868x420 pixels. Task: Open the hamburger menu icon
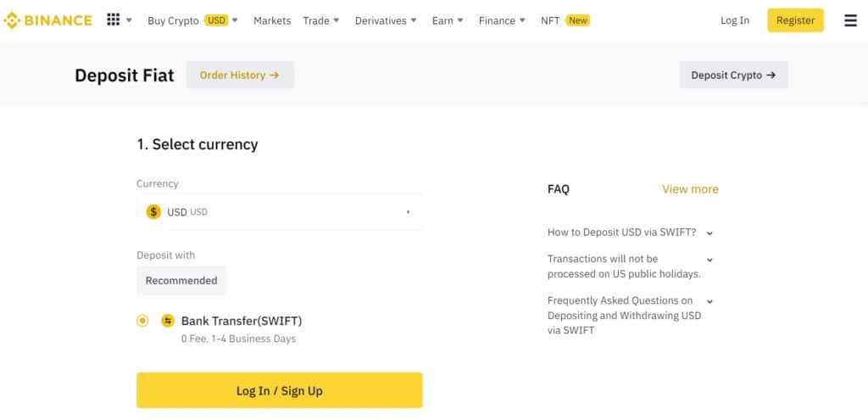pos(850,20)
